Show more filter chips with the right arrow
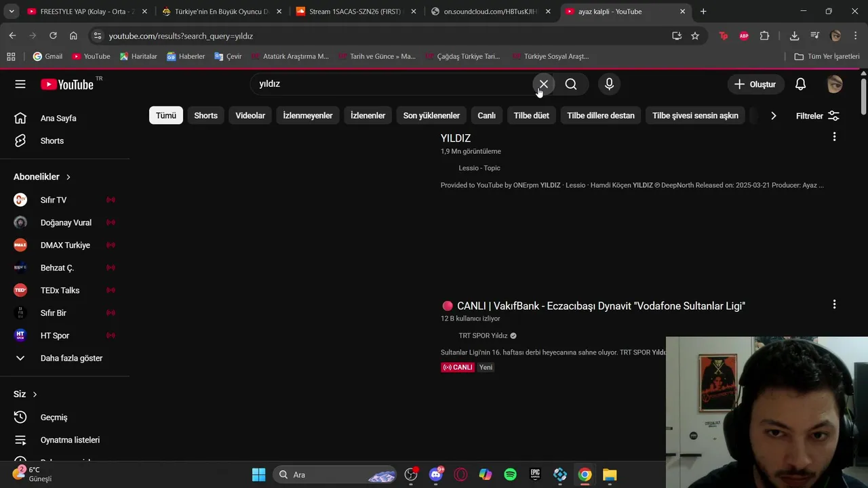Screen dimensions: 868x488 pos(773,116)
